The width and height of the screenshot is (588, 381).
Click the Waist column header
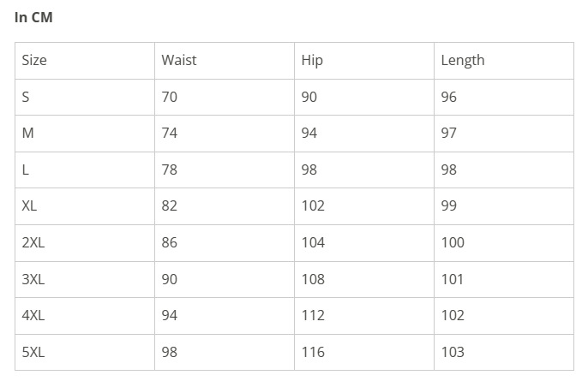179,60
